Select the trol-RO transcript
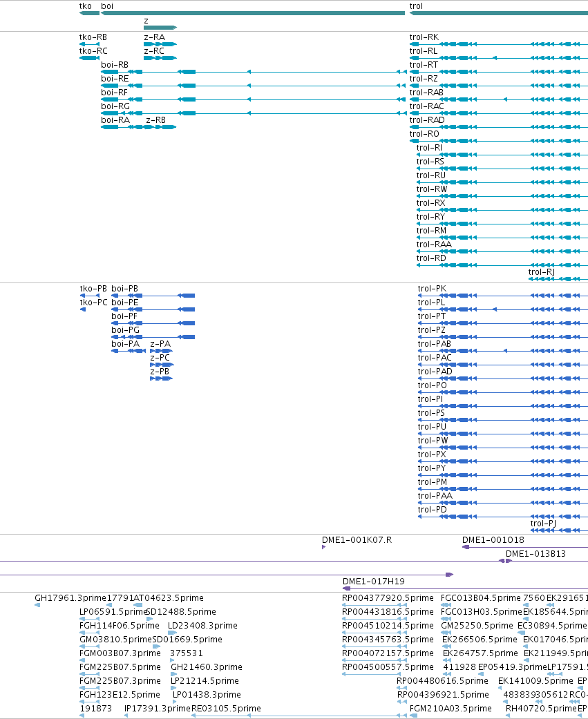The width and height of the screenshot is (588, 719). 424,133
